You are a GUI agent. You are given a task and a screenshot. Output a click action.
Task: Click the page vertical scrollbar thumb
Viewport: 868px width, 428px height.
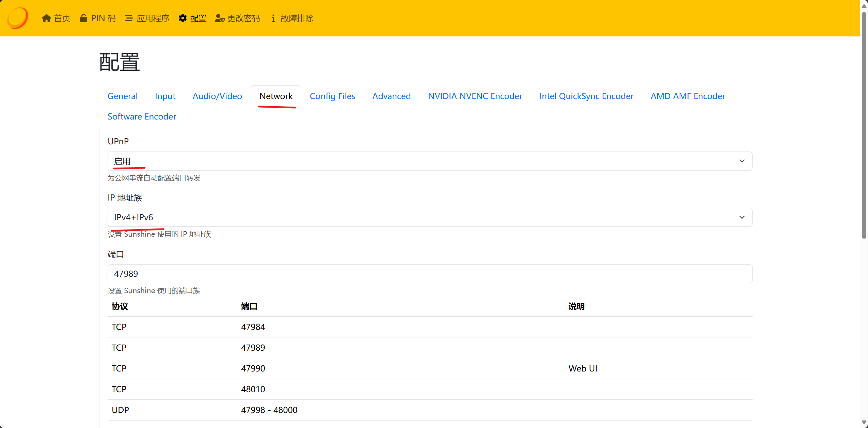[864, 125]
